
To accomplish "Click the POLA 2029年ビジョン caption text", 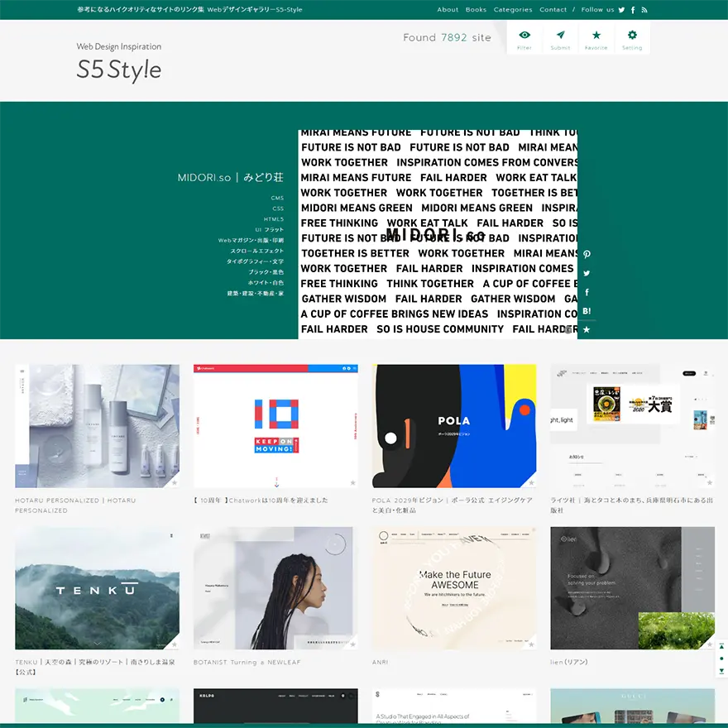I will coord(453,505).
